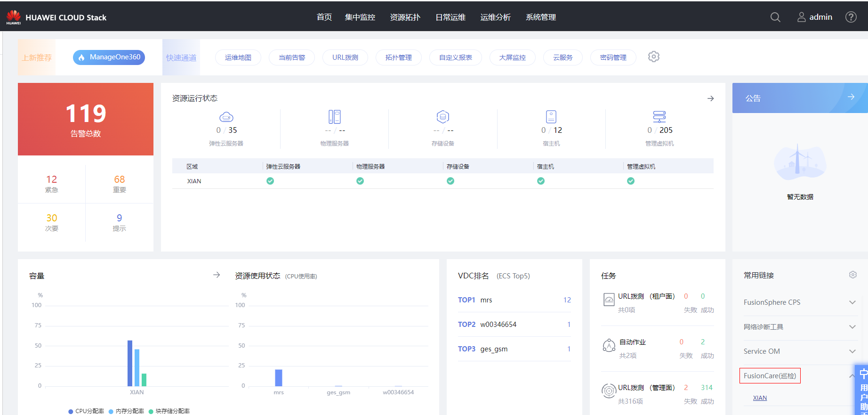Click the host machine icon
868x415 pixels.
click(x=551, y=117)
